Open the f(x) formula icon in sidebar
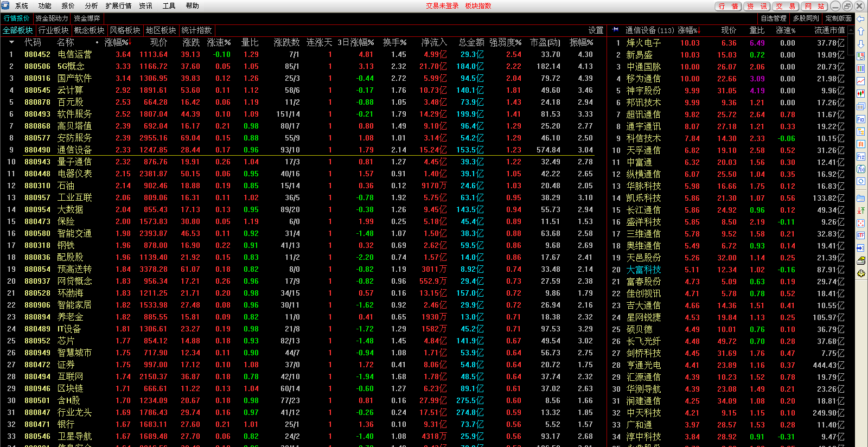The width and height of the screenshot is (868, 447). point(861,169)
